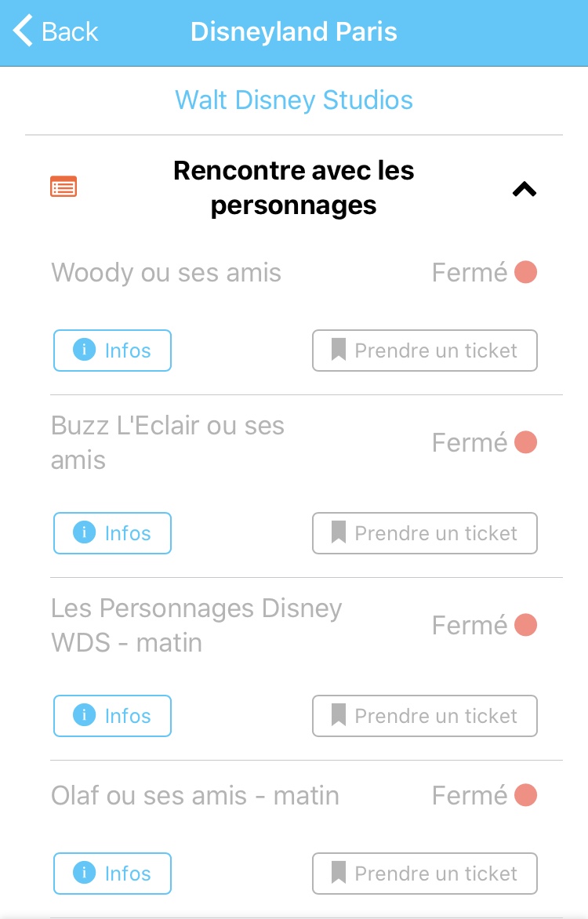Show Infos for Les Personnages Disney WDS
Screen dimensions: 588x919
[x=112, y=716]
